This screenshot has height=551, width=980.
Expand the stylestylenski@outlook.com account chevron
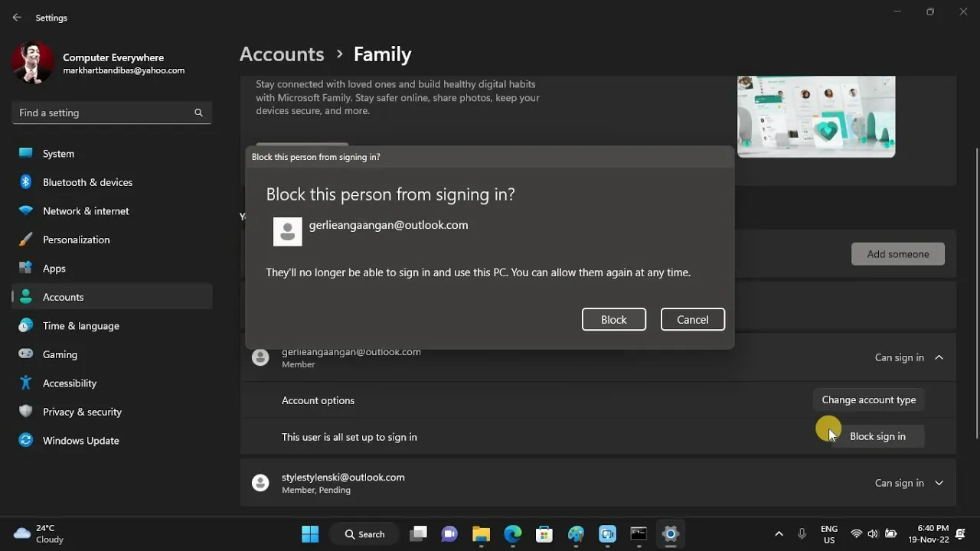[x=939, y=483]
